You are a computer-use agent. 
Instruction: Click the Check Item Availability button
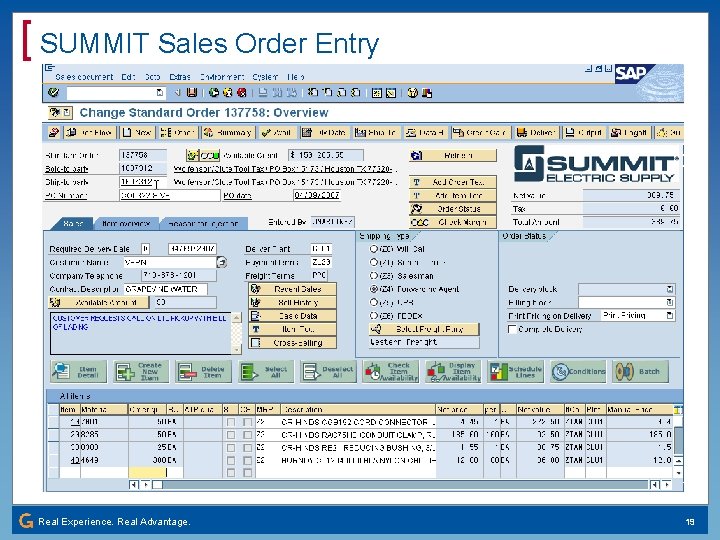391,371
